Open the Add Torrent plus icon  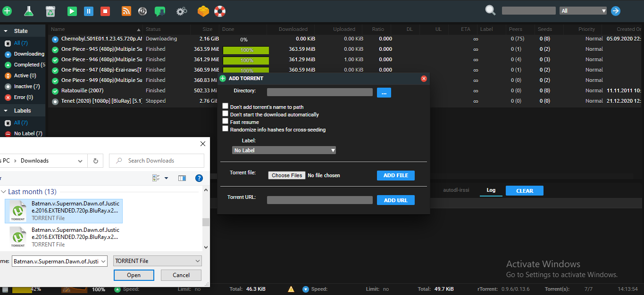[7, 10]
